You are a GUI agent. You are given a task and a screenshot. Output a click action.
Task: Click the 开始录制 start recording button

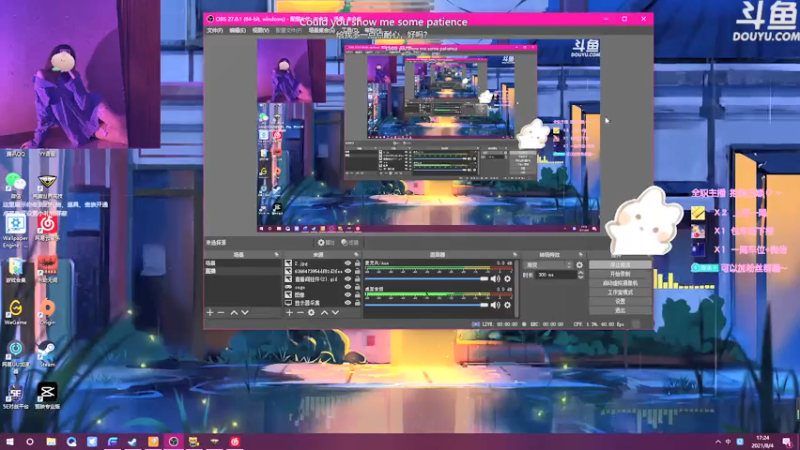tap(620, 274)
